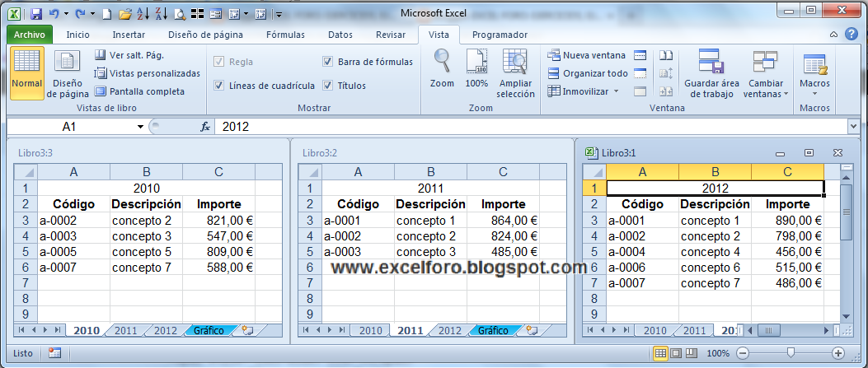
Task: Click Ampliar selección
Action: pos(515,73)
